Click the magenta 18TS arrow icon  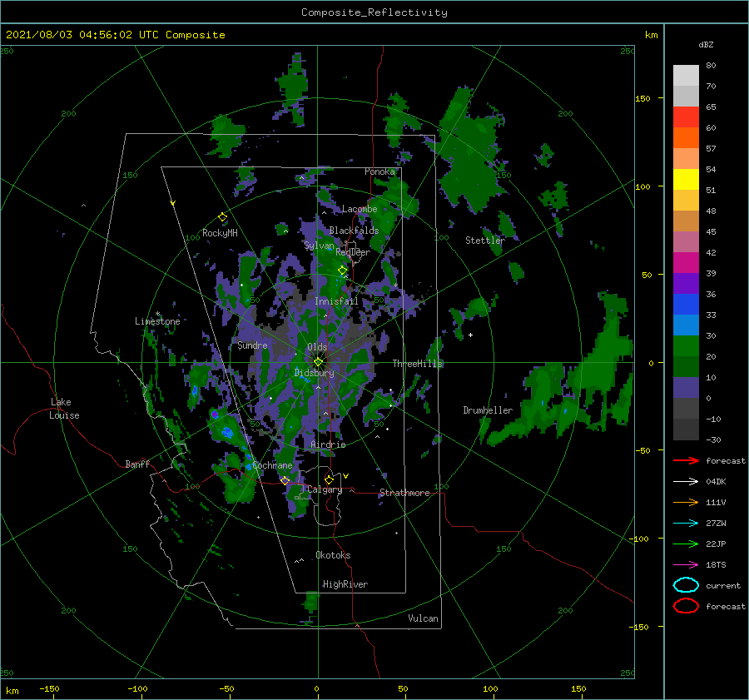click(686, 565)
